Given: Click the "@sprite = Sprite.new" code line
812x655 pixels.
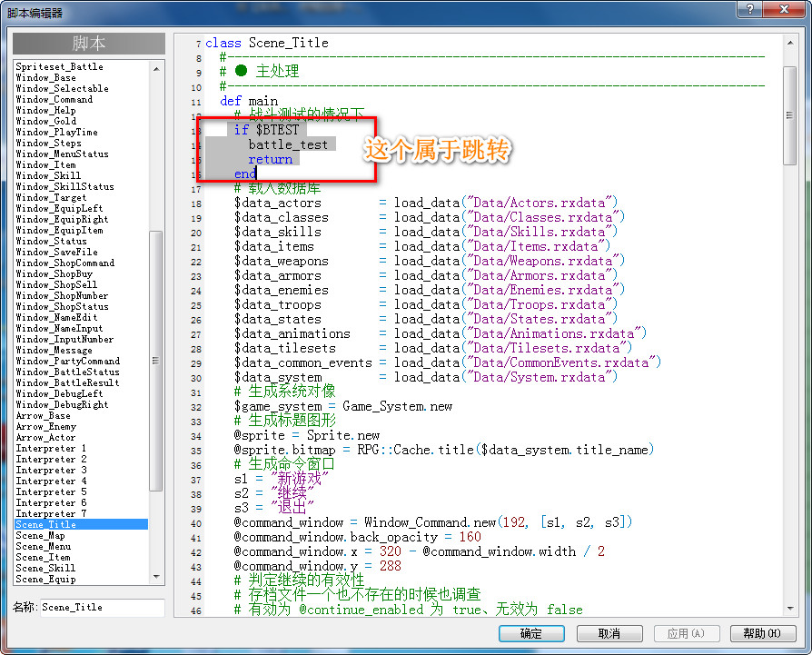Looking at the screenshot, I should click(307, 435).
